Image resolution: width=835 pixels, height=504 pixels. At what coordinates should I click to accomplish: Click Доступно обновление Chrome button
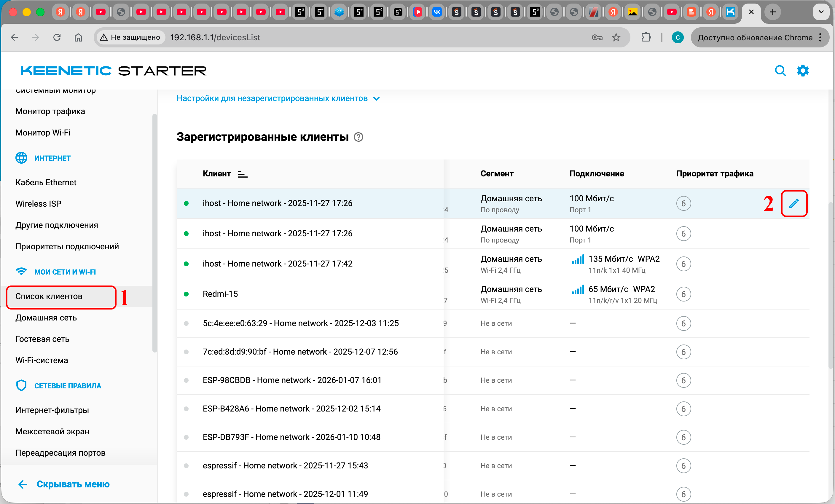pos(754,37)
